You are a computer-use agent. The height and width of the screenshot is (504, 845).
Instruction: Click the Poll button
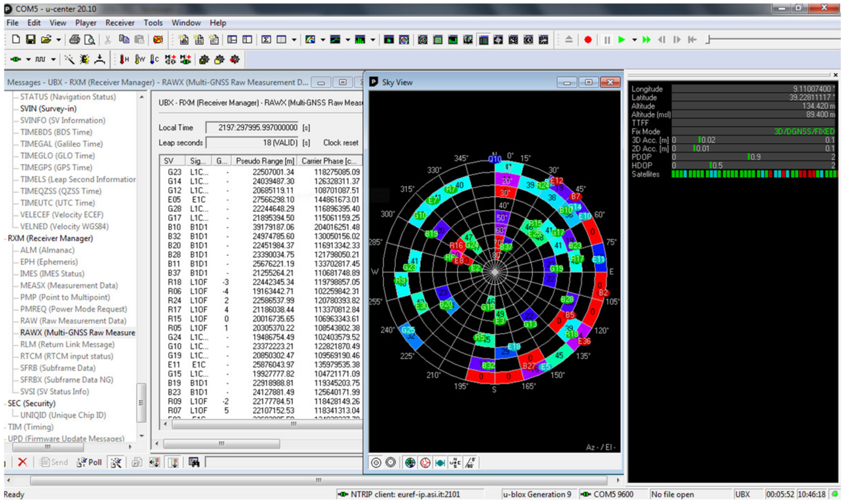click(89, 462)
